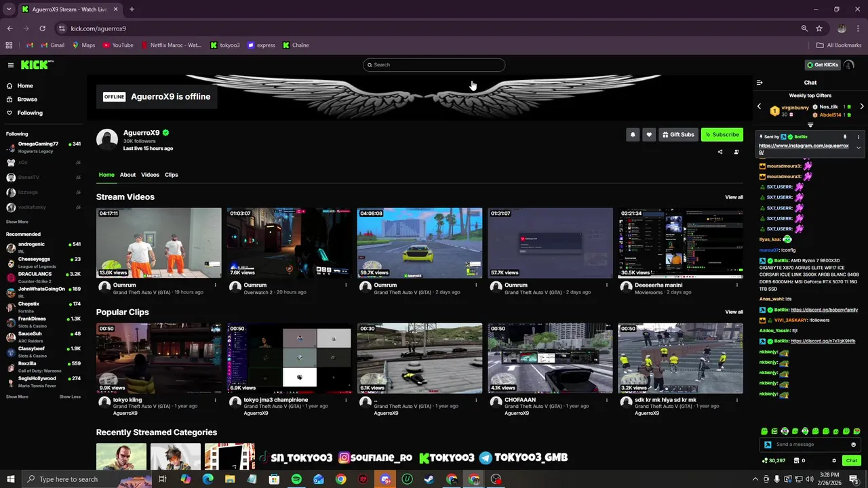Open the YouTube bookmark
The height and width of the screenshot is (488, 868).
click(118, 45)
